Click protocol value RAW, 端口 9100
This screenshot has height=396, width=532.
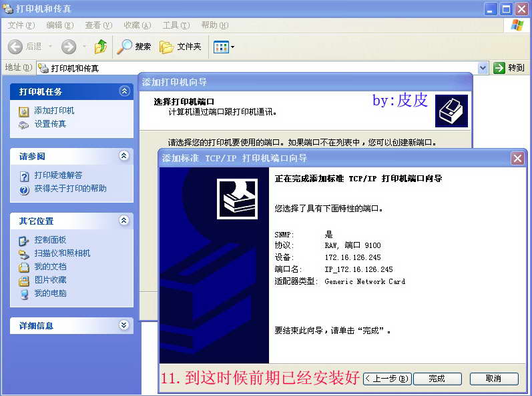coord(352,245)
